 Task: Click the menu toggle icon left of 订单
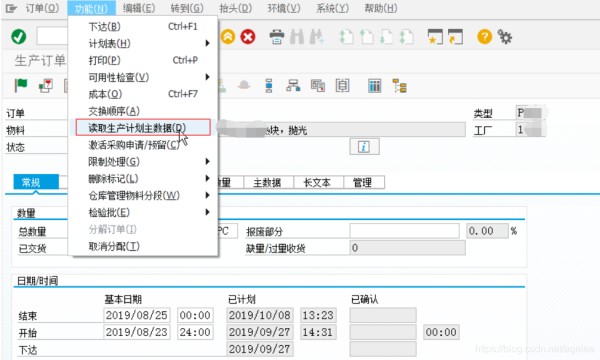[11, 8]
